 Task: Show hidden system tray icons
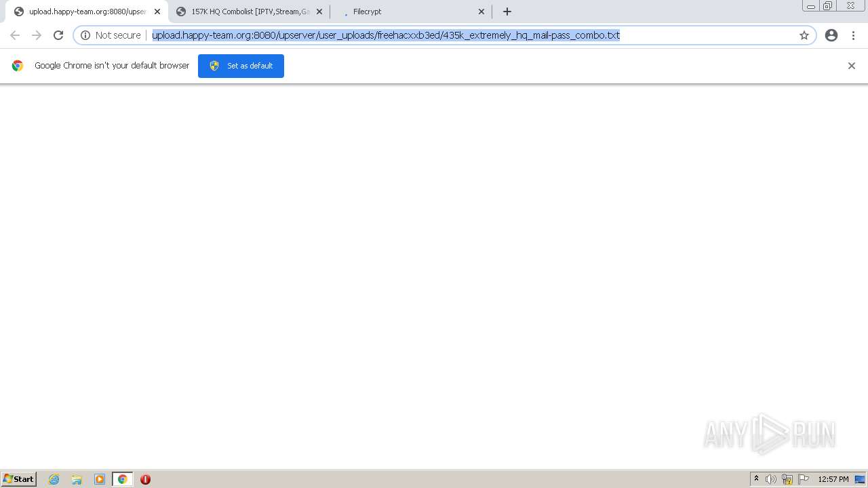pos(756,479)
